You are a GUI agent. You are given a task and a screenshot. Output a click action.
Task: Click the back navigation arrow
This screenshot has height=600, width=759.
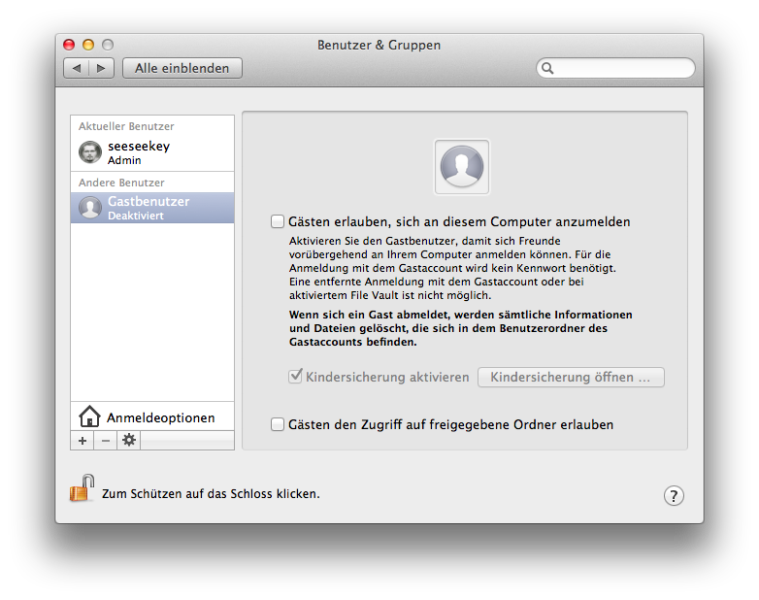pos(76,68)
